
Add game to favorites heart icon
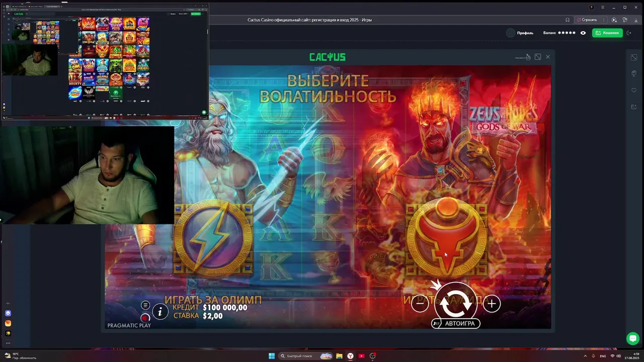point(634,90)
